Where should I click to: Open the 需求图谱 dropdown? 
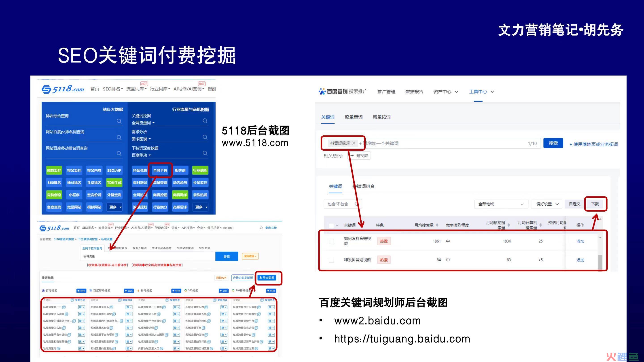click(x=141, y=139)
